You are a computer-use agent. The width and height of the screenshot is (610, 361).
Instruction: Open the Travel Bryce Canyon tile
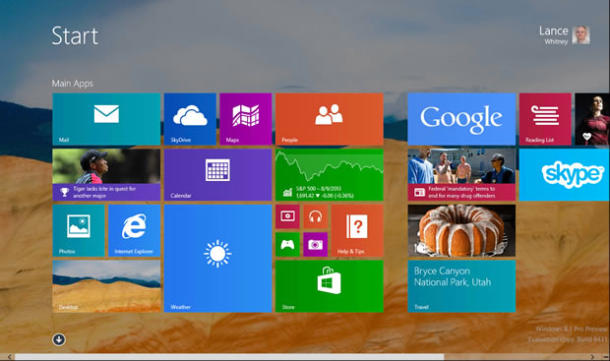click(x=462, y=286)
